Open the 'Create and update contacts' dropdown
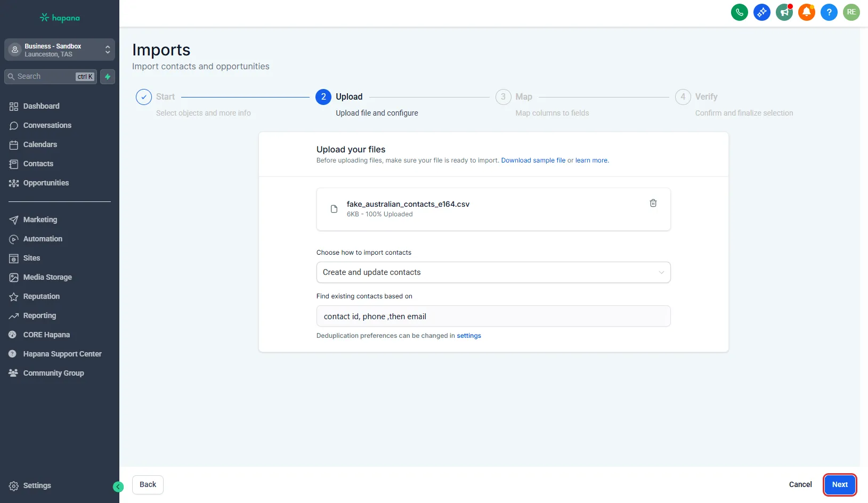Screen dimensions: 868x503 pos(493,272)
